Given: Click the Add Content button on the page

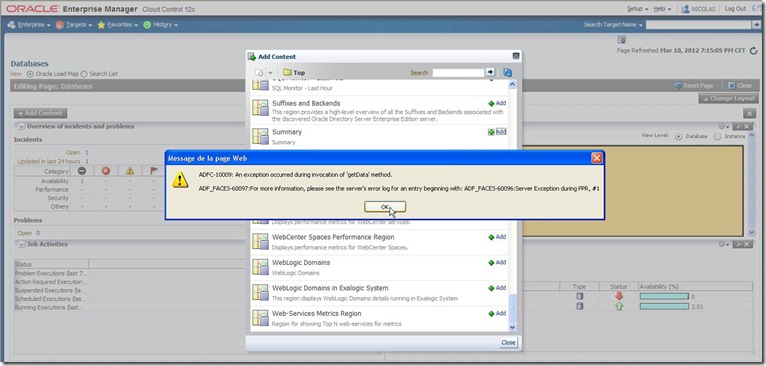Looking at the screenshot, I should (41, 113).
